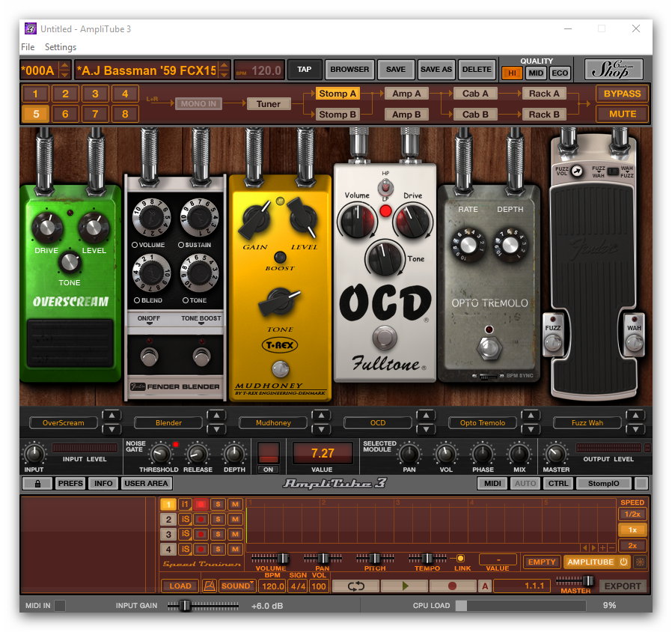Click the down arrow next to Fuzz Wah slot
The image size is (672, 632).
(x=635, y=429)
